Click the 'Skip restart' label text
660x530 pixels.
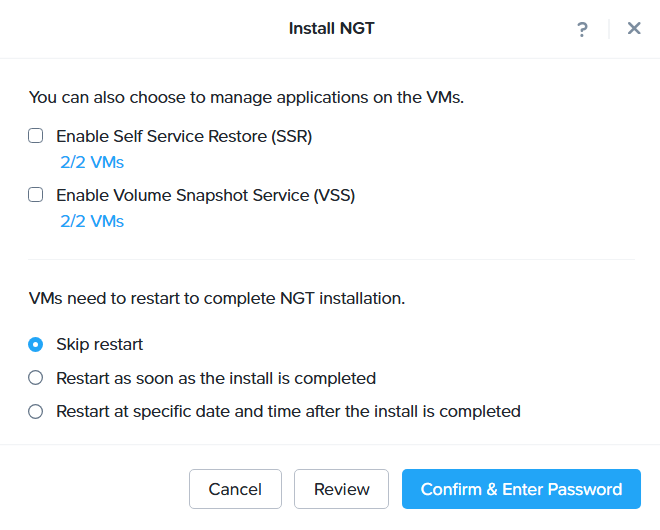[x=99, y=345]
